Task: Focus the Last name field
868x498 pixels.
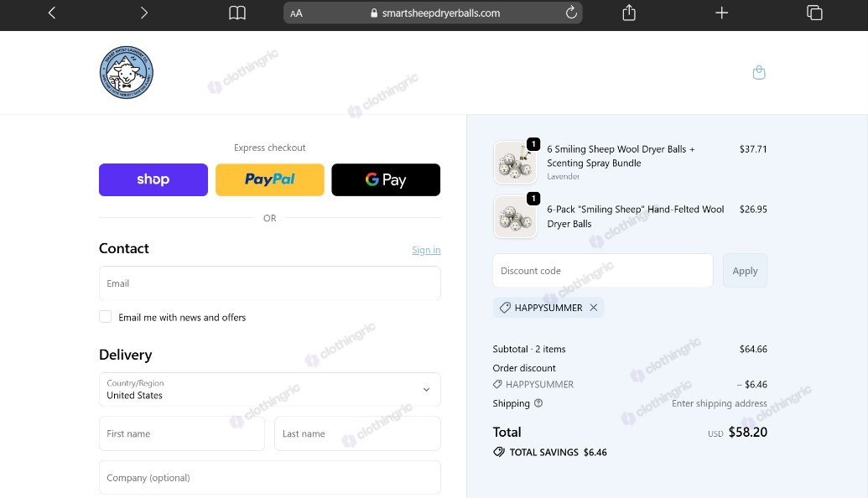Action: click(357, 433)
